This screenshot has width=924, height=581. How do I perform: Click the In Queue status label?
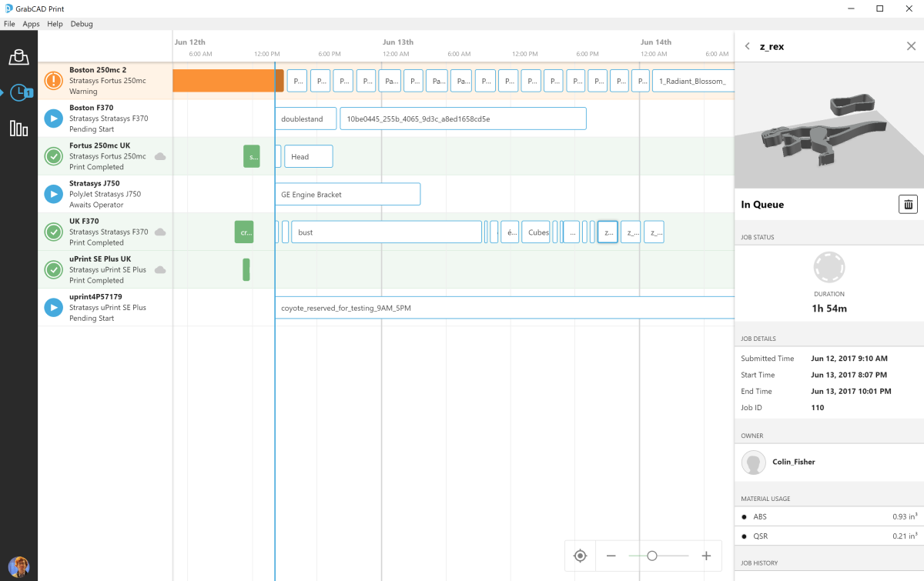(x=762, y=205)
